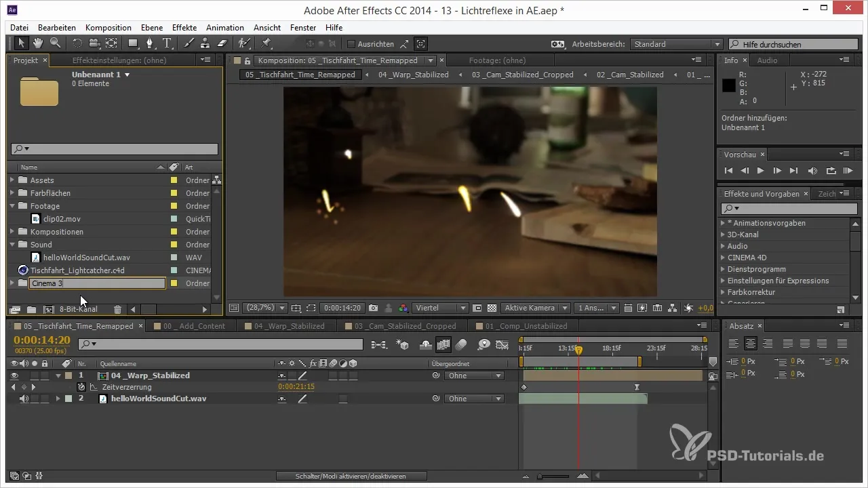Delete selected item with trash icon

[118, 309]
